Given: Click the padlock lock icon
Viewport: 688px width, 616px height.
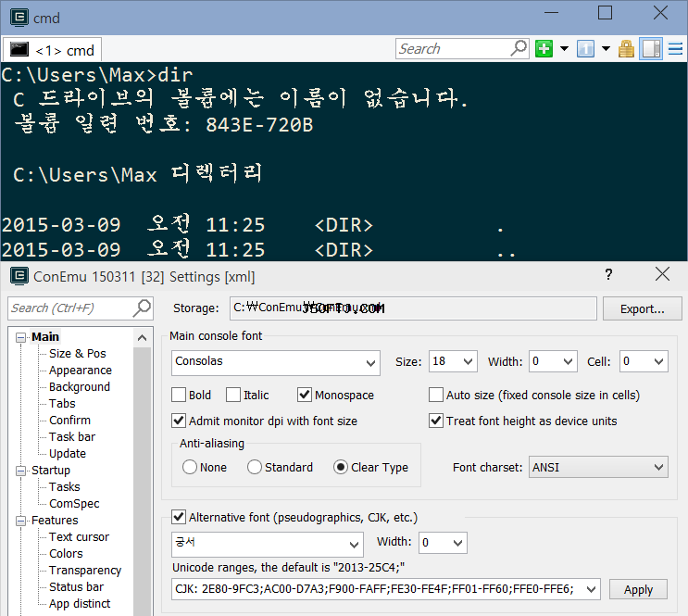Looking at the screenshot, I should (x=626, y=49).
